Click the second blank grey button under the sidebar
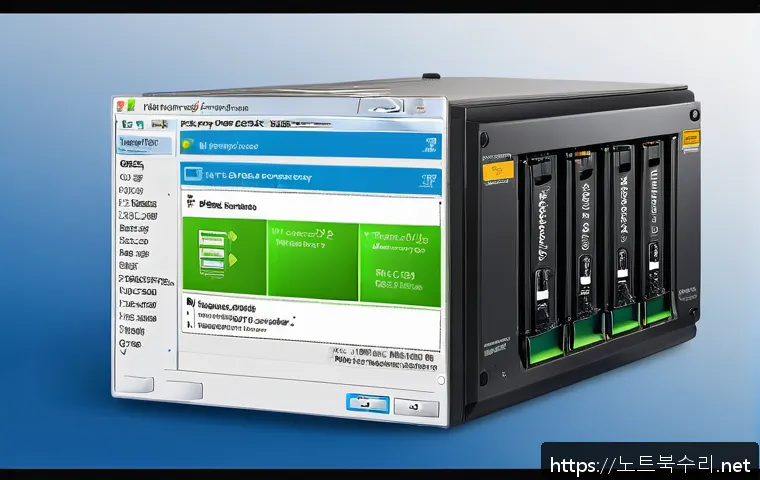 pos(184,390)
